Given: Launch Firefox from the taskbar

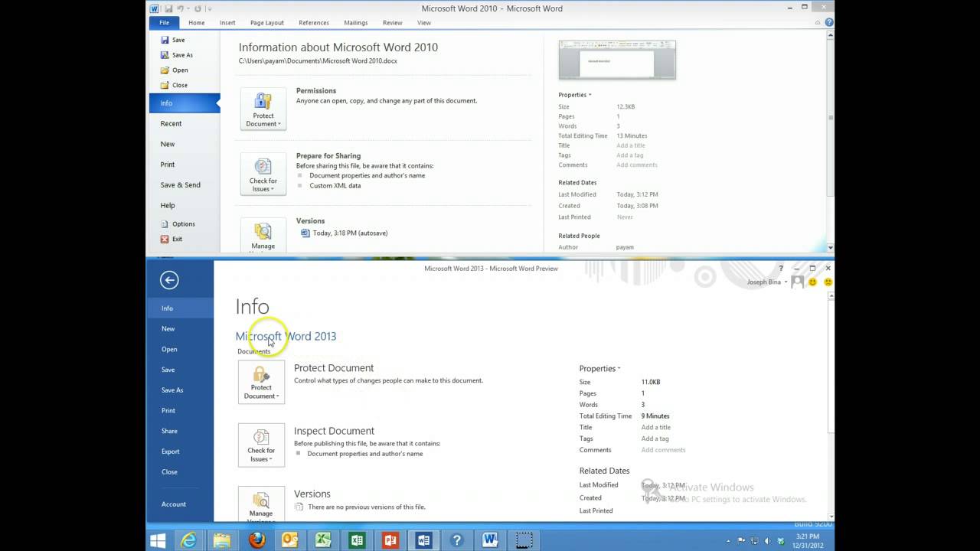Looking at the screenshot, I should [256, 541].
